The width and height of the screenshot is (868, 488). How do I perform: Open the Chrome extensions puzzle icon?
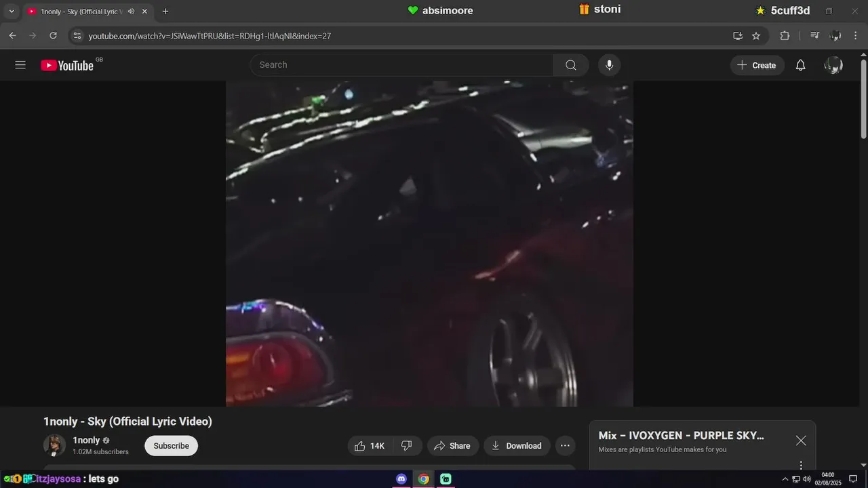785,35
